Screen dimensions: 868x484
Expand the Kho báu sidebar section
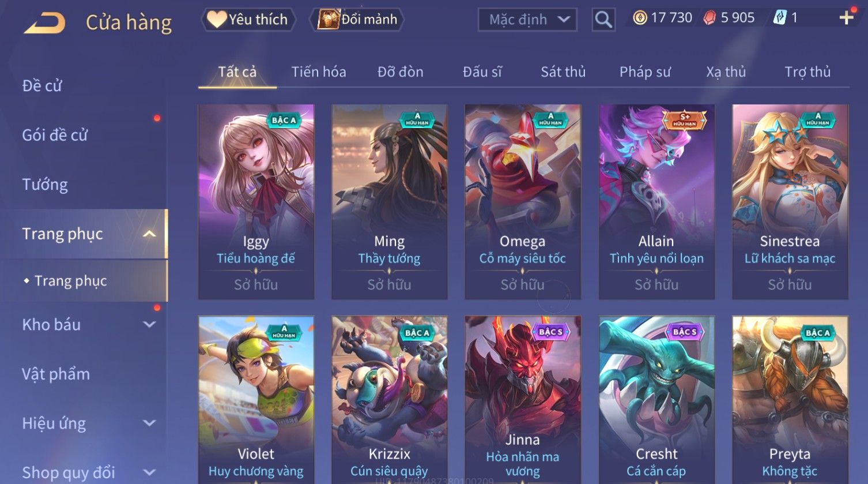149,324
